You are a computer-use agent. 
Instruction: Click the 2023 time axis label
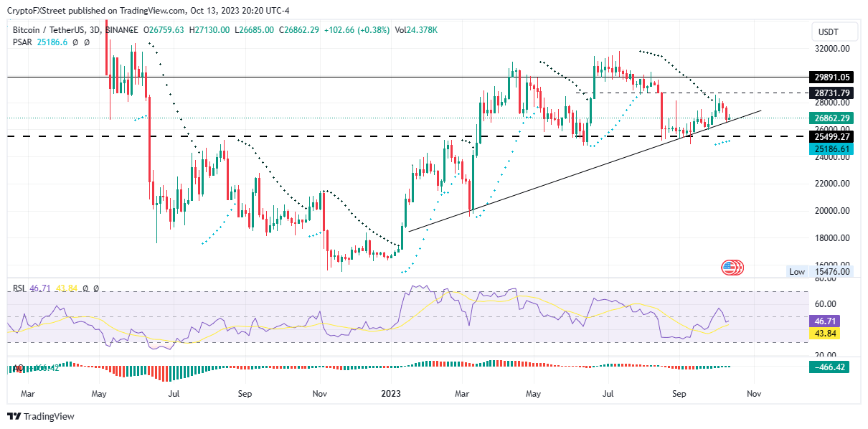coord(390,393)
